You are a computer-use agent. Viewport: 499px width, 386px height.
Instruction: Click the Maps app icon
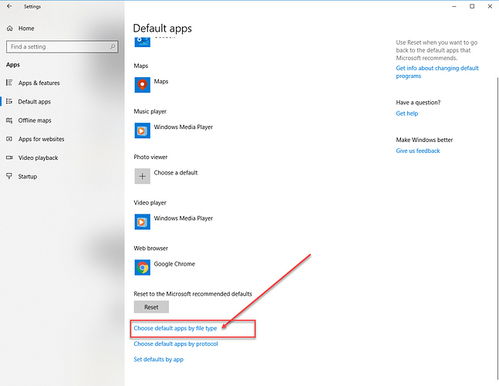[x=142, y=85]
